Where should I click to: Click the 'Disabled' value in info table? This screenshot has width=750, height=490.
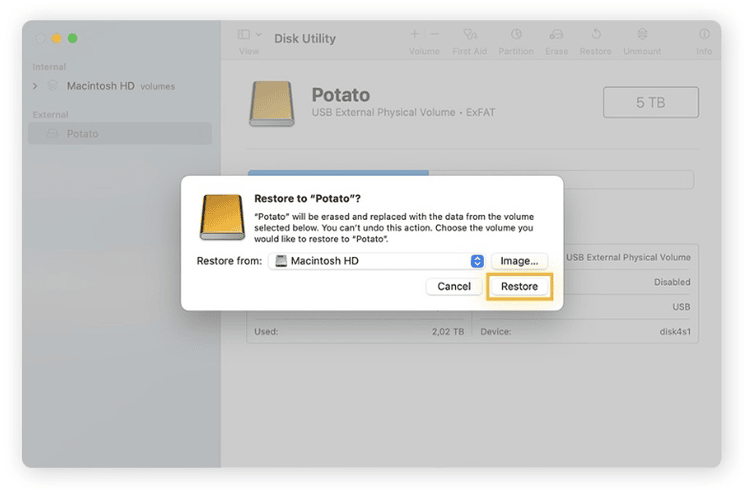[672, 282]
